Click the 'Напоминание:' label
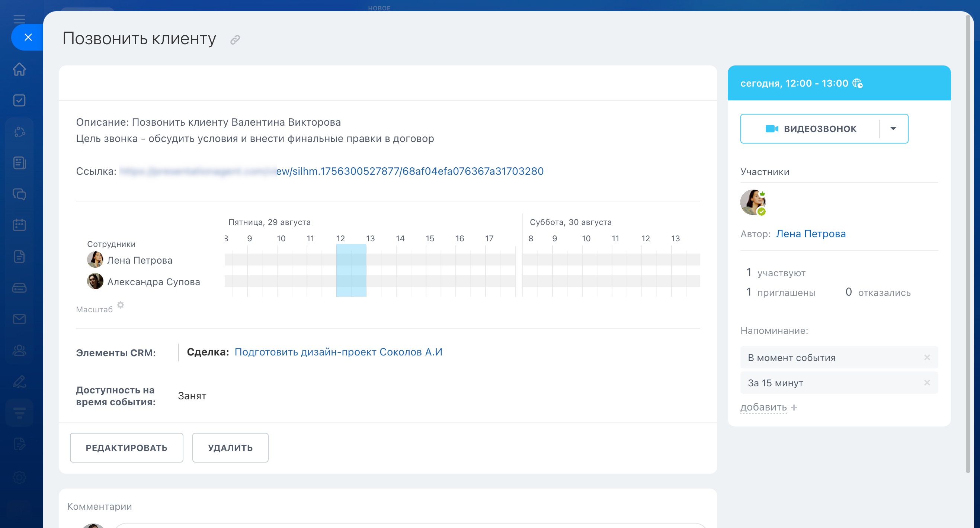The image size is (980, 528). click(x=774, y=331)
